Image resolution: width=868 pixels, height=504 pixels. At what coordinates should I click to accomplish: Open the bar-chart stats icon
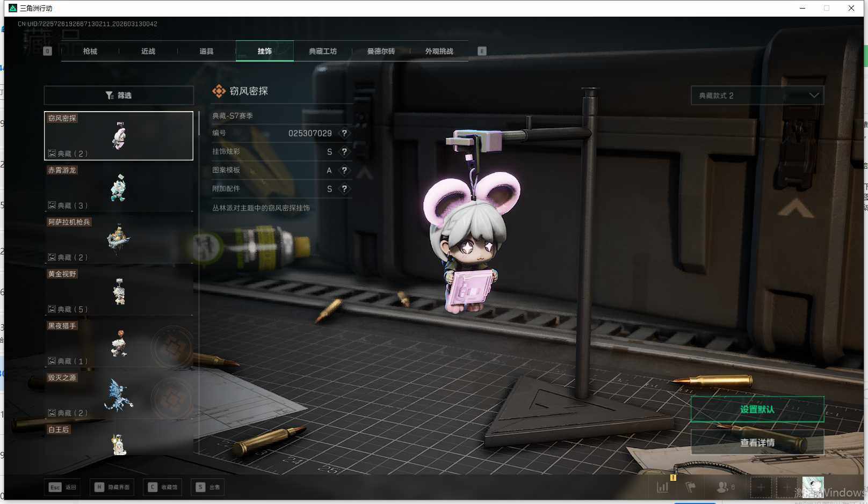pyautogui.click(x=663, y=487)
